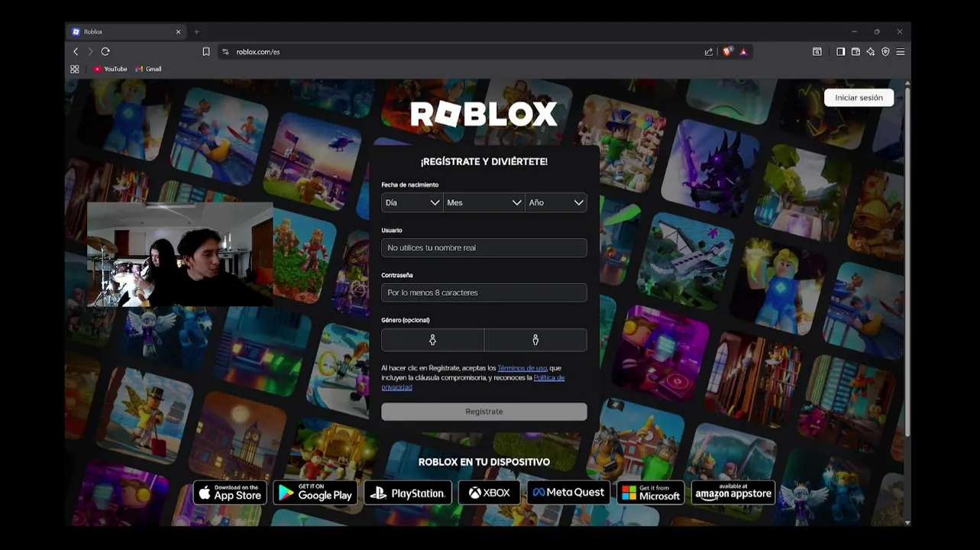980x550 pixels.
Task: Open Brave Shields lion icon
Action: tap(727, 51)
